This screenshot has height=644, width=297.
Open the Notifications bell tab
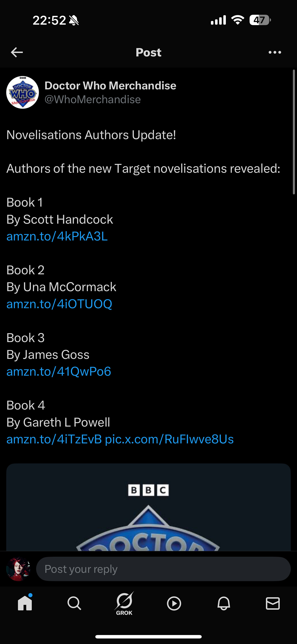tap(224, 603)
